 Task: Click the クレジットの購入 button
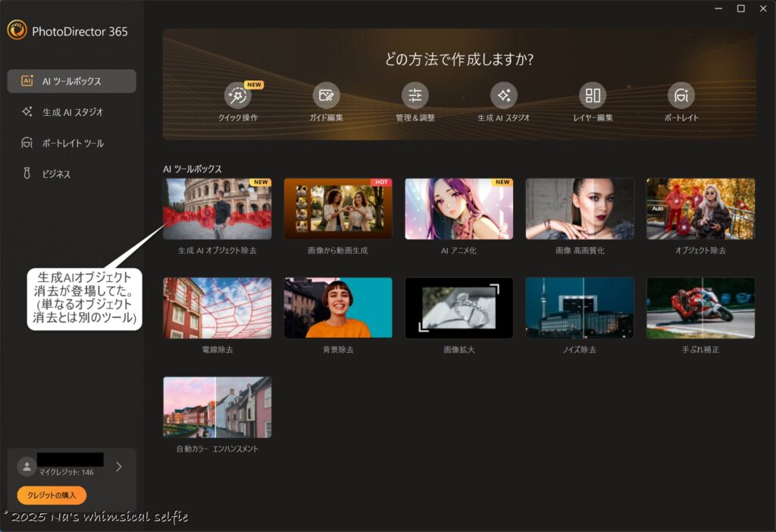(52, 495)
